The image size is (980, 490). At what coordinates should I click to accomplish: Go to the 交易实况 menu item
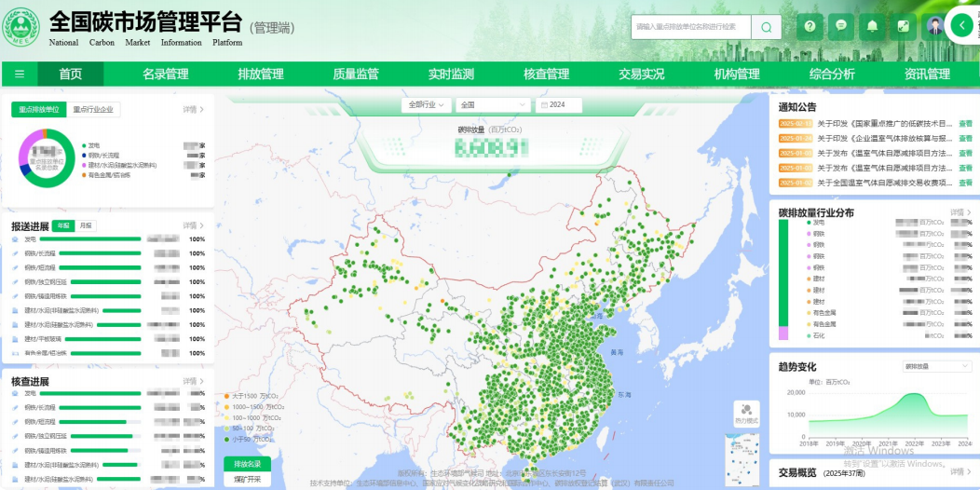point(641,75)
